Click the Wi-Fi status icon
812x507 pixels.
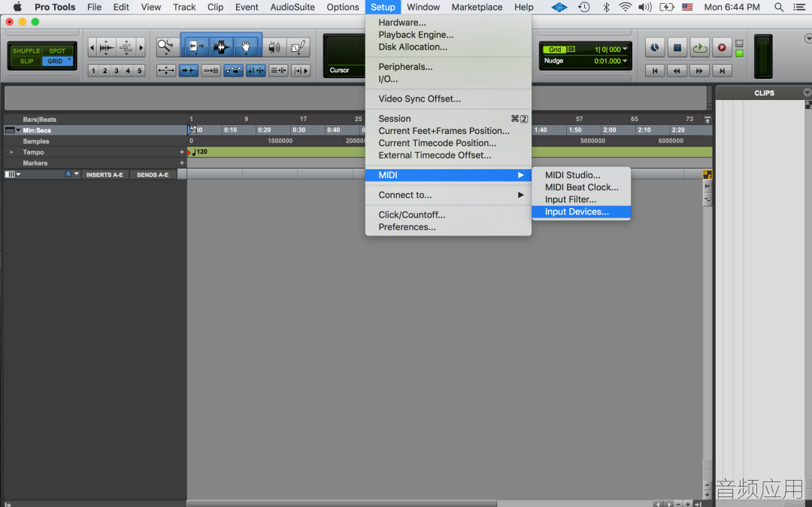(x=625, y=8)
